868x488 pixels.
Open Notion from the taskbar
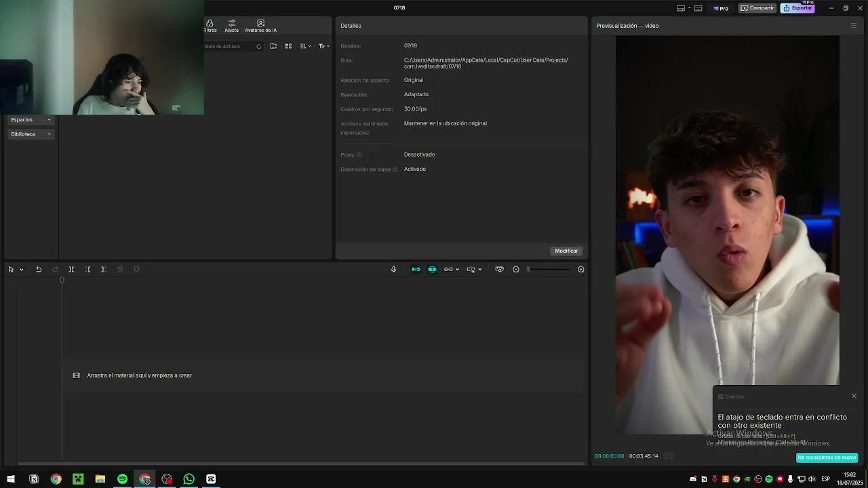(x=34, y=479)
